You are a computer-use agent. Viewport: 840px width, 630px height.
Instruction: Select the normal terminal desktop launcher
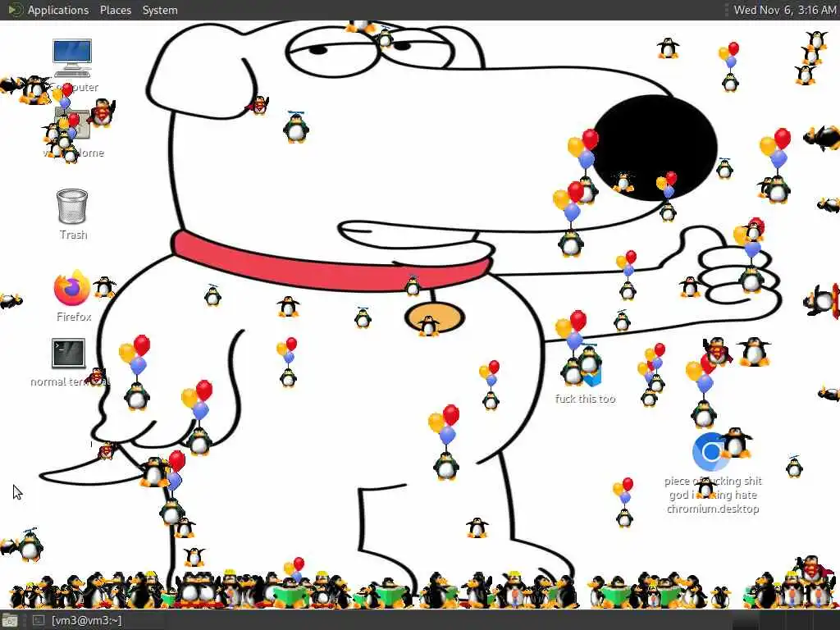click(x=69, y=354)
